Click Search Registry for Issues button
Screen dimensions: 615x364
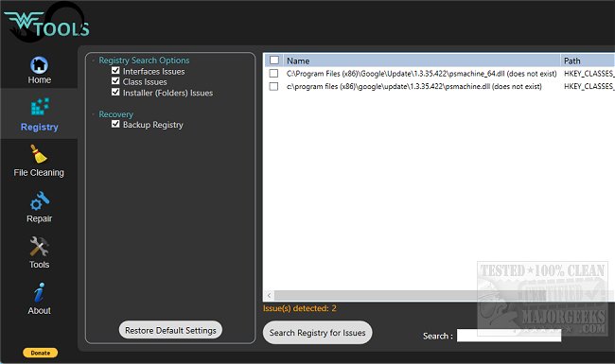coord(317,333)
